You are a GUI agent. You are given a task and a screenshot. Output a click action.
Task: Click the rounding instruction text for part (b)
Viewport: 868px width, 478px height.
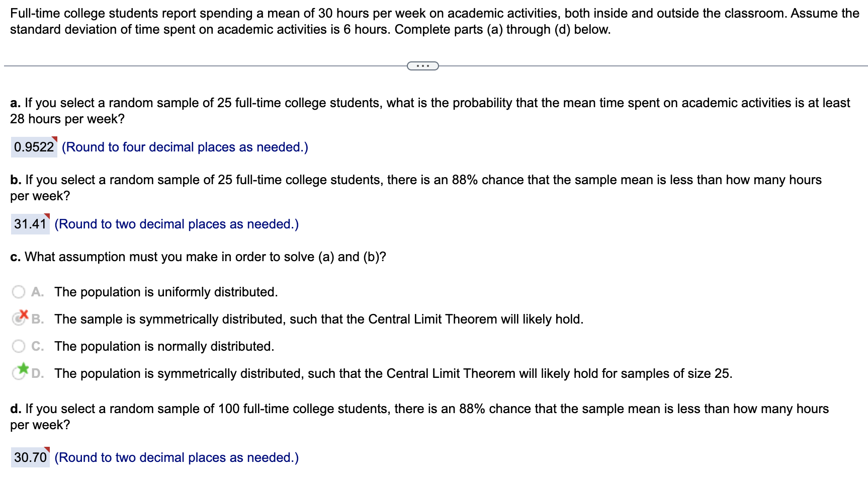[177, 223]
